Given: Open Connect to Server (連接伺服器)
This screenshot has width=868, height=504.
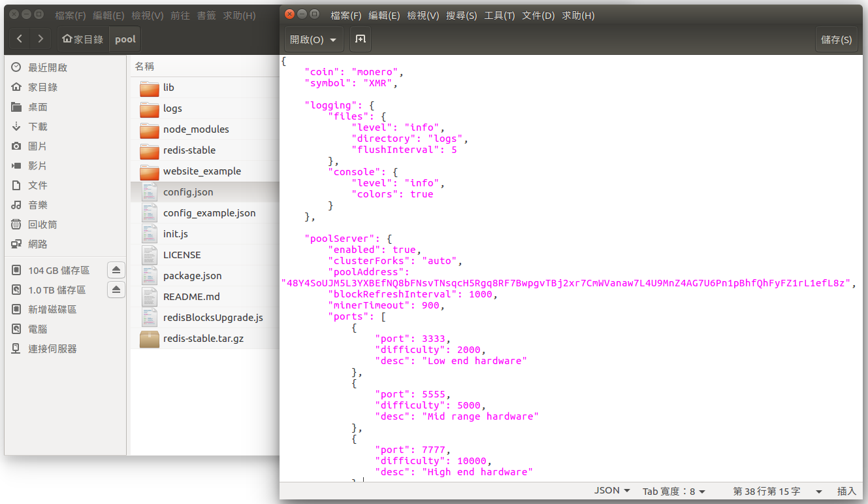Looking at the screenshot, I should [65, 348].
